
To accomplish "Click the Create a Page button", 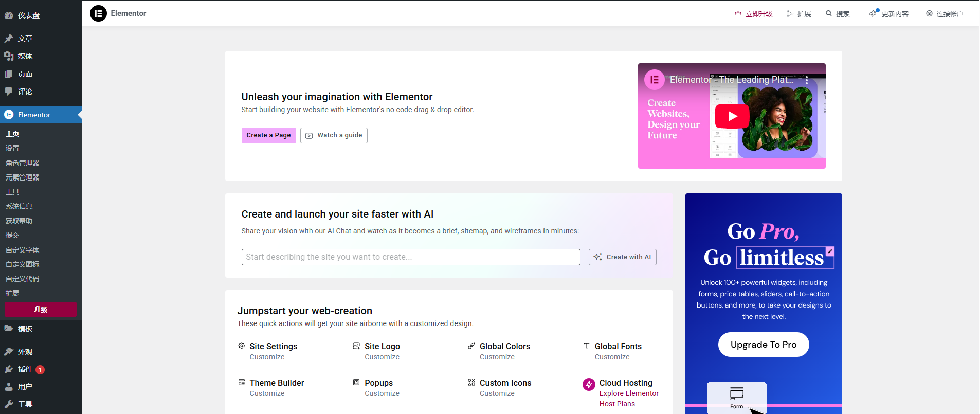I will point(268,135).
